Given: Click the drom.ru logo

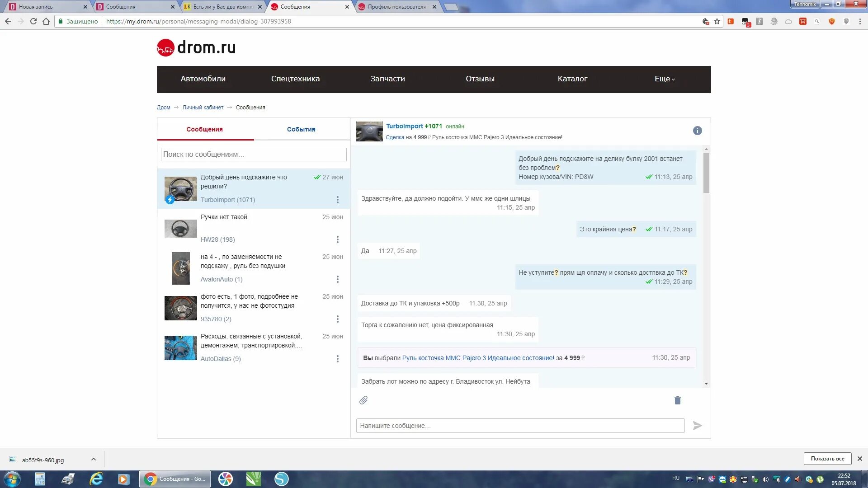Looking at the screenshot, I should (x=196, y=47).
